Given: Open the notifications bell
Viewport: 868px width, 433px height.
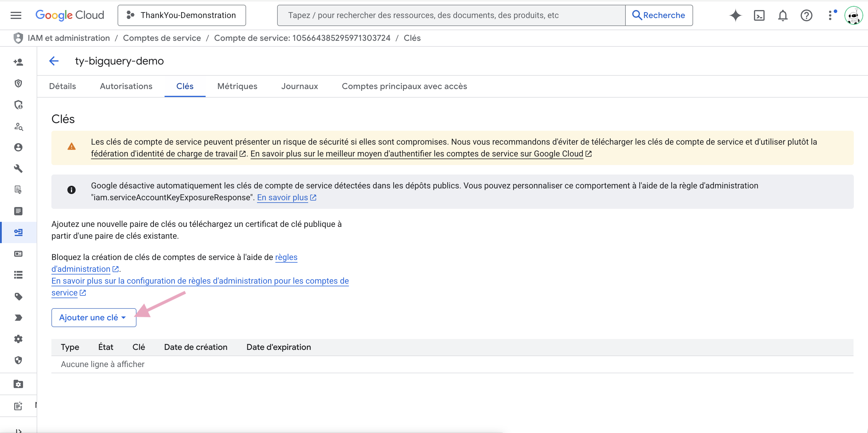Looking at the screenshot, I should point(782,15).
